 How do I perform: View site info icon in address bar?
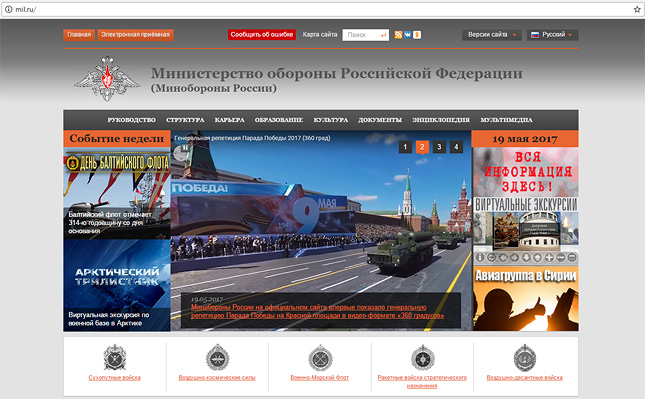click(8, 9)
